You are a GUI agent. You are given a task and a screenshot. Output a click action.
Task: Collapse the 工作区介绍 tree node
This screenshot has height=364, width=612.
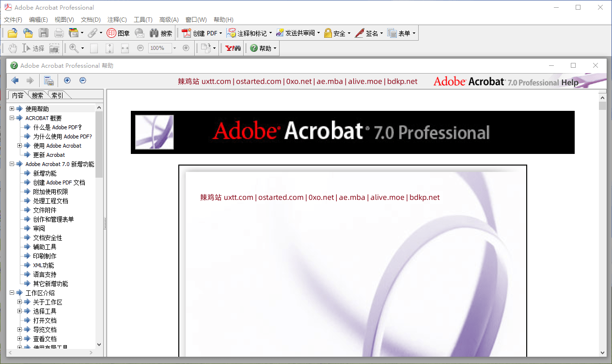pos(12,293)
